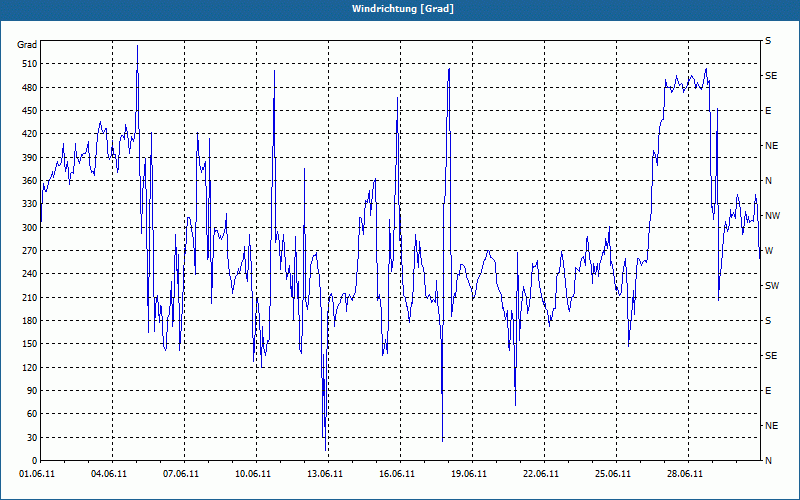Click the N compass label level with 360
Screen dimensions: 800x500
point(769,181)
